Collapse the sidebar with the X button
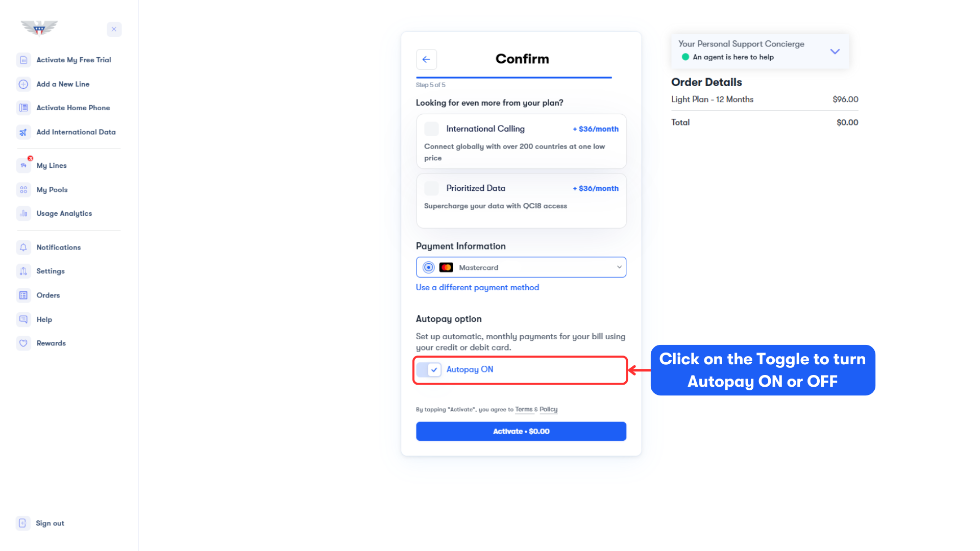The width and height of the screenshot is (980, 551). pyautogui.click(x=114, y=29)
